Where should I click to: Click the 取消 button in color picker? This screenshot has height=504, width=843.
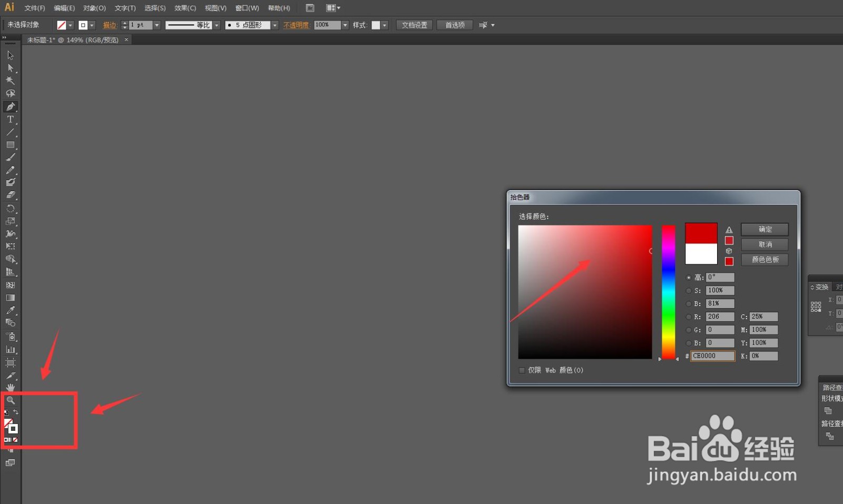(x=765, y=244)
